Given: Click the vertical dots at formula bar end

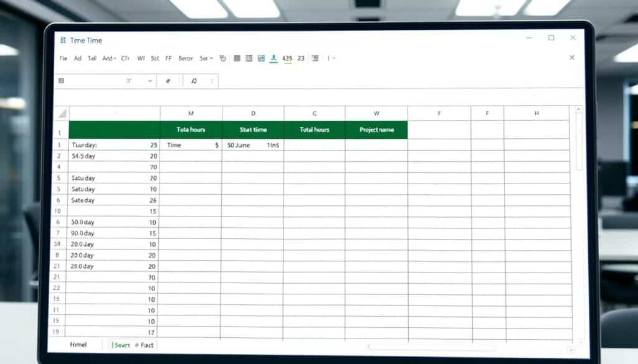Looking at the screenshot, I should tap(212, 81).
